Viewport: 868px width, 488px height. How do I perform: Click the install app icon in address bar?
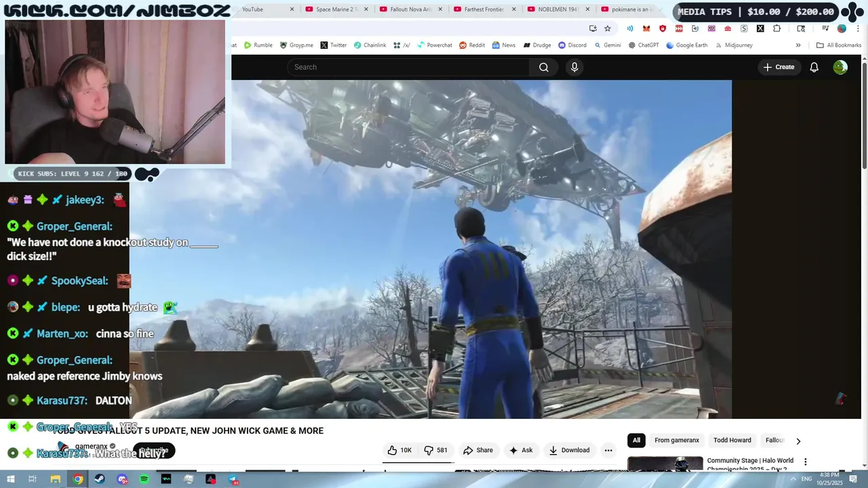[x=593, y=28]
